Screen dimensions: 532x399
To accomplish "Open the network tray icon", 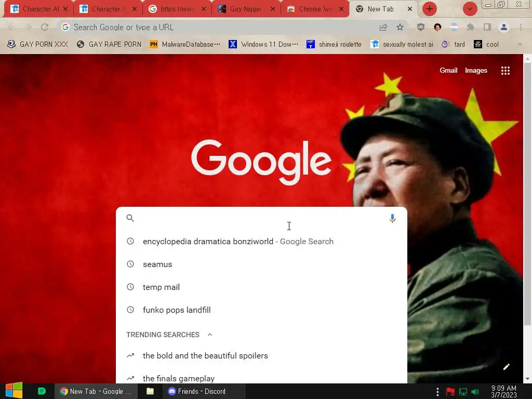I will 463,392.
